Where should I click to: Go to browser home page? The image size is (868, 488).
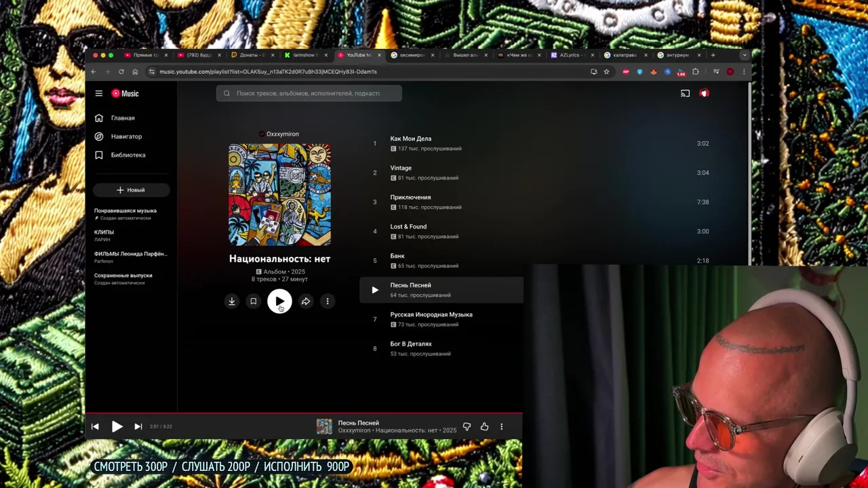pyautogui.click(x=135, y=71)
